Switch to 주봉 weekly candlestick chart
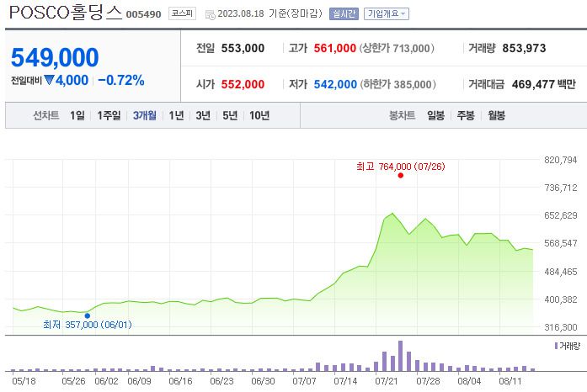587x392 pixels. click(x=466, y=115)
